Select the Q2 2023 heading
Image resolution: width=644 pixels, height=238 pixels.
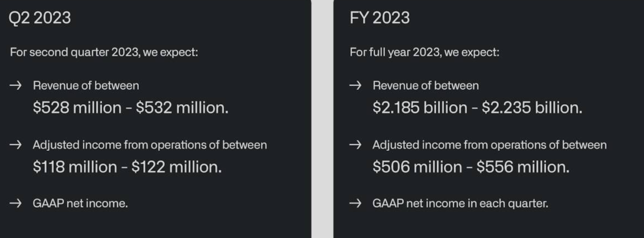pyautogui.click(x=39, y=18)
